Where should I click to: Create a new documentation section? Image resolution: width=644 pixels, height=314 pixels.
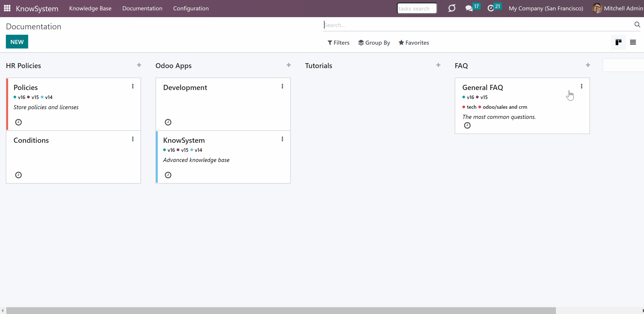[x=17, y=42]
